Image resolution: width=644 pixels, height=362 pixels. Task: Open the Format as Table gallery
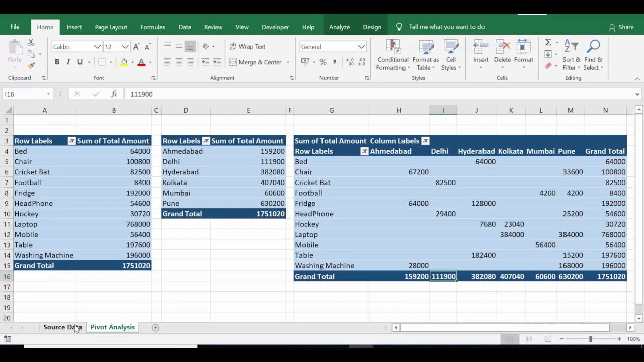pyautogui.click(x=426, y=55)
